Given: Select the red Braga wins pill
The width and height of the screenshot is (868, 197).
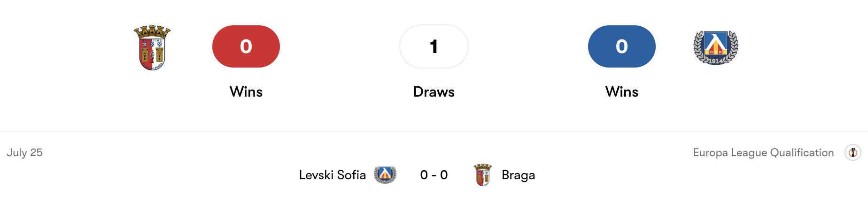Looking at the screenshot, I should (x=246, y=46).
